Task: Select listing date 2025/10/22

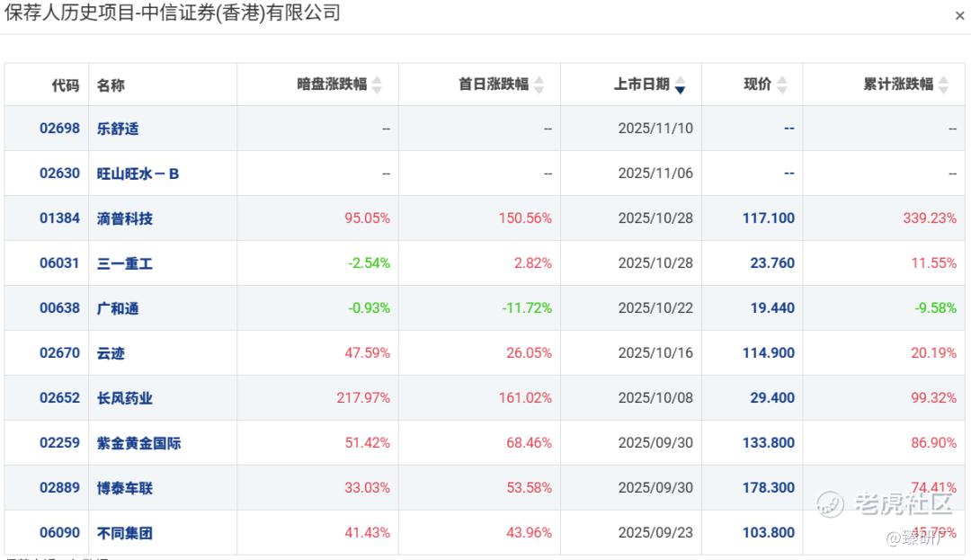Action: click(x=655, y=307)
